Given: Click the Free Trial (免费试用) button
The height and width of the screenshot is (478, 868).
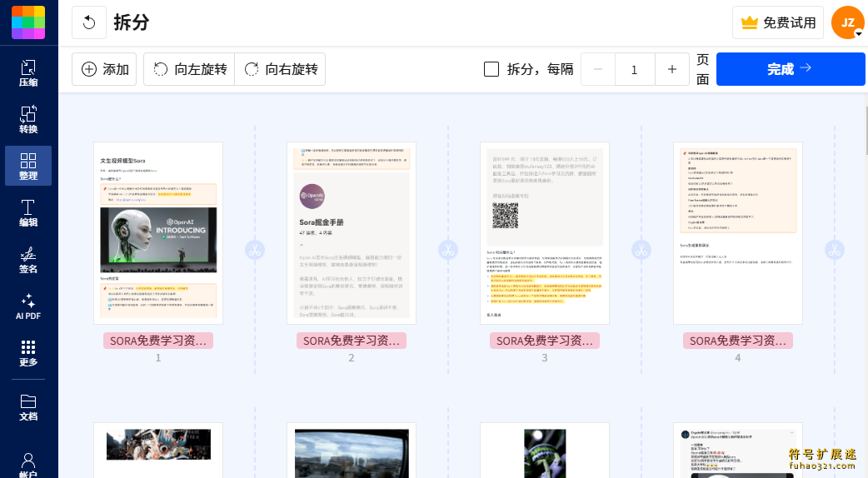Looking at the screenshot, I should pyautogui.click(x=778, y=22).
